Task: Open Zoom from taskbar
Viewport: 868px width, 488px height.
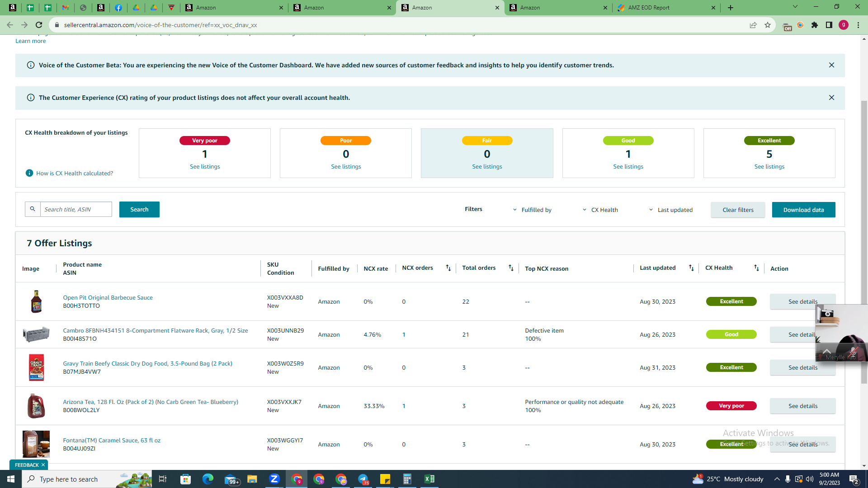Action: click(x=274, y=479)
